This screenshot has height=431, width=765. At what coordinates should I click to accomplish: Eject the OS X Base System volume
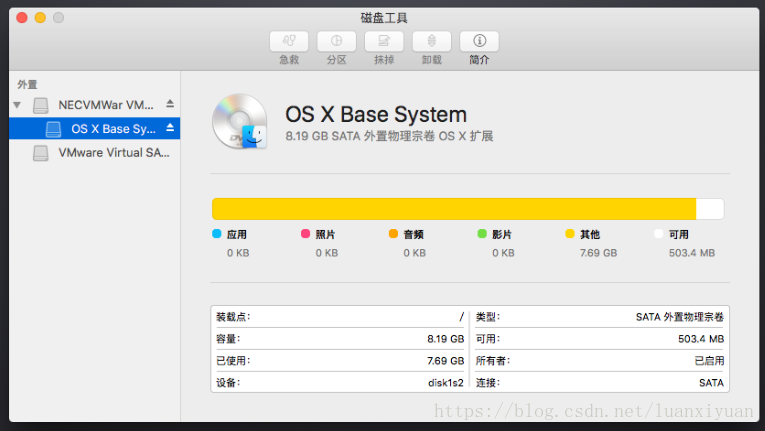tap(170, 127)
